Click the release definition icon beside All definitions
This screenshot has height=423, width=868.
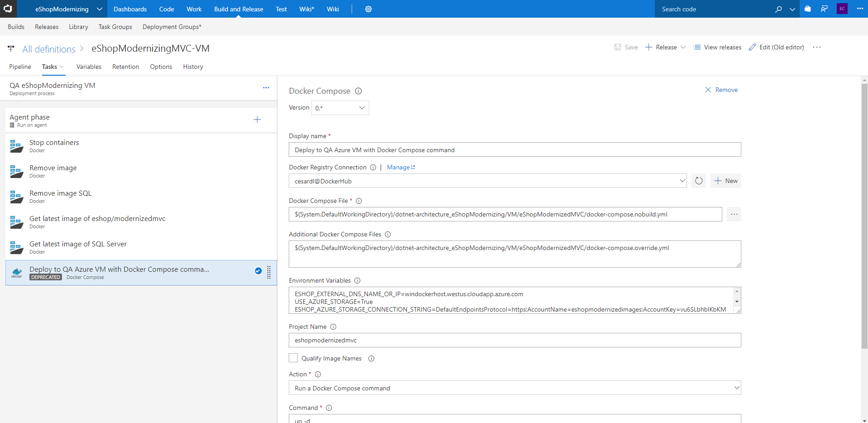point(11,48)
